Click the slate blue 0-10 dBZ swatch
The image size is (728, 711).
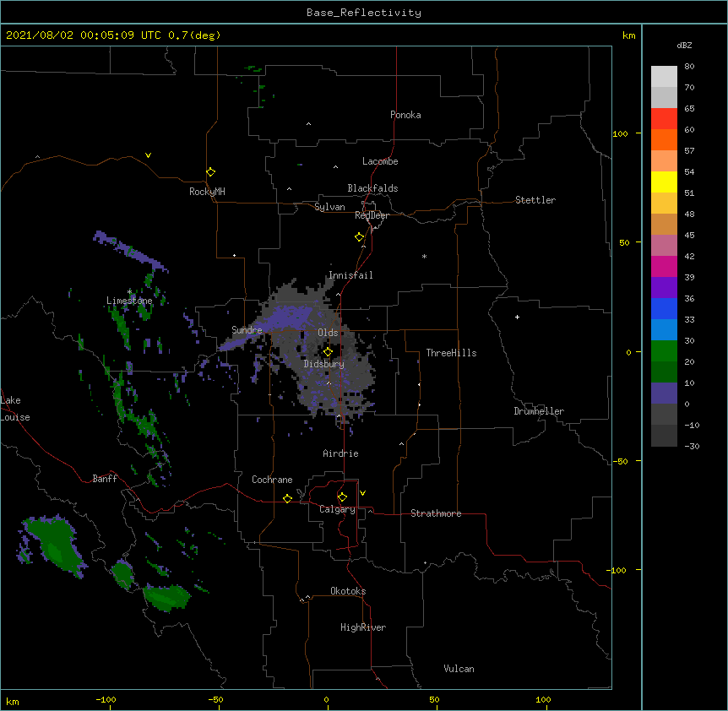pos(664,393)
